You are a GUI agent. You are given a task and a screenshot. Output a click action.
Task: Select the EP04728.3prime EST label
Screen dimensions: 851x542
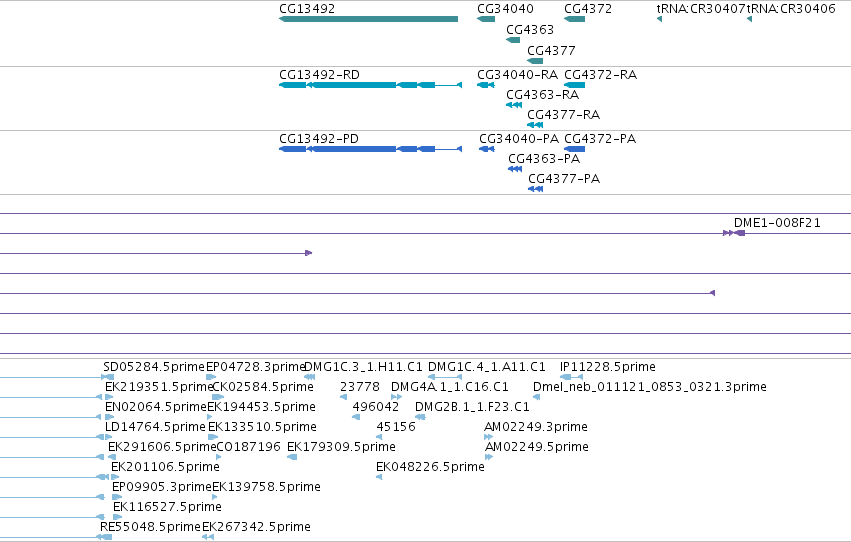(256, 367)
